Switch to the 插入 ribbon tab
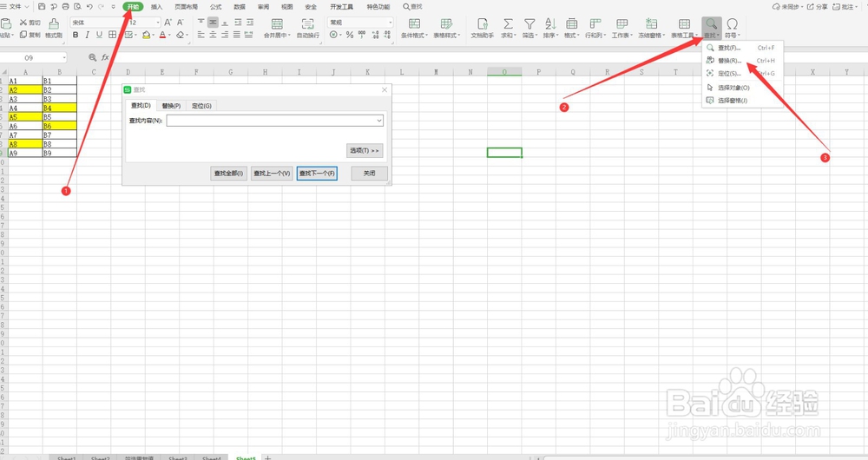Viewport: 868px width, 460px height. click(x=156, y=7)
